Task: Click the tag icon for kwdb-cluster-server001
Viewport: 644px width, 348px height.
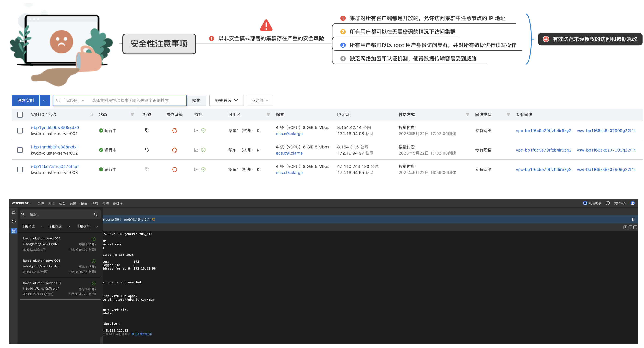Action: [x=147, y=130]
